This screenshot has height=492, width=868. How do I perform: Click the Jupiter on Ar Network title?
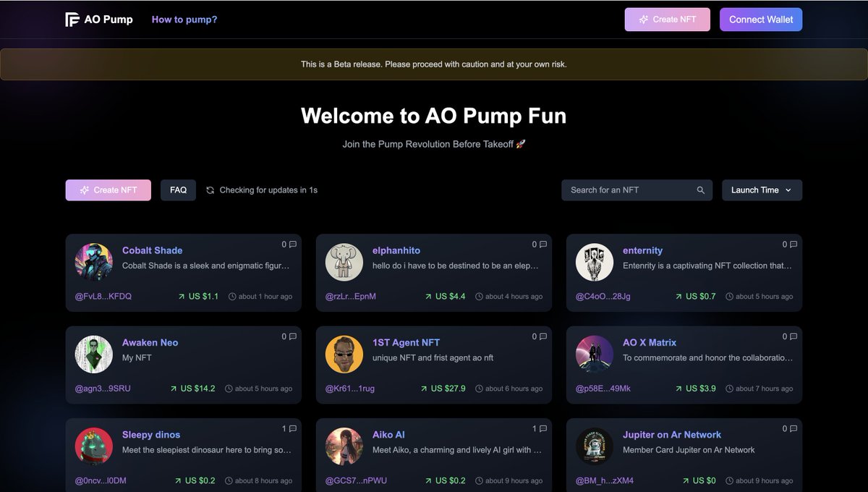(672, 435)
